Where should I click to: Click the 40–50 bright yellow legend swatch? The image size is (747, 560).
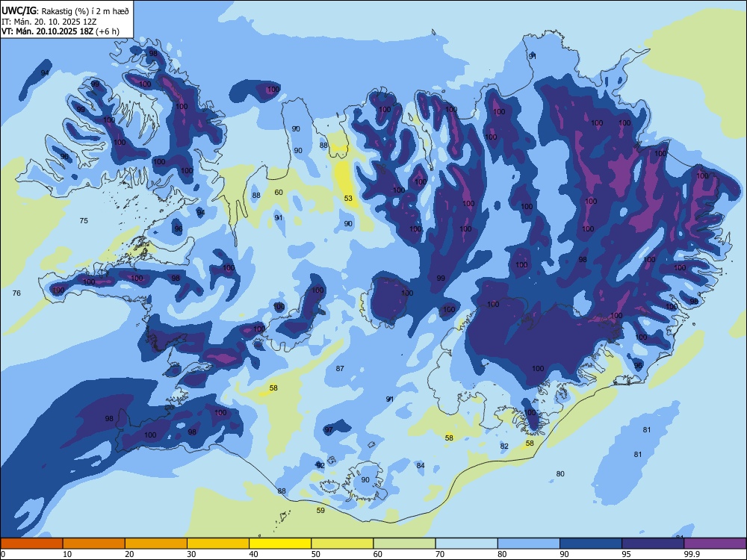[x=280, y=544]
